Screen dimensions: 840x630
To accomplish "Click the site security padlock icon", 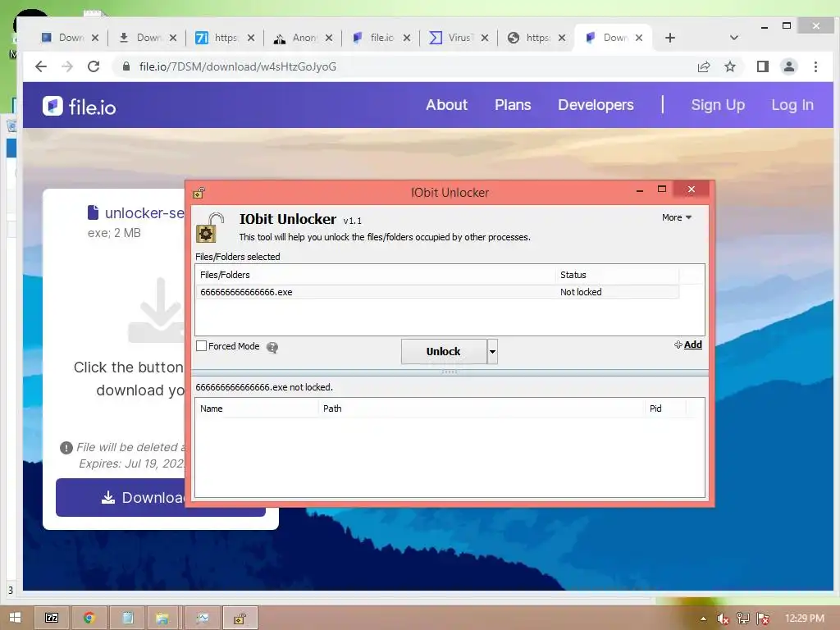I will pos(126,66).
